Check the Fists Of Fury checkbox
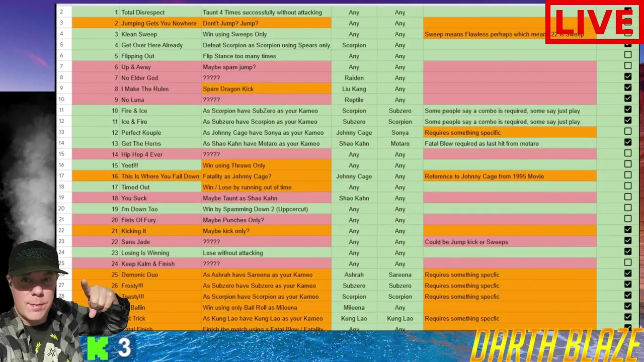Screen dimensions: 644x362 628,219
